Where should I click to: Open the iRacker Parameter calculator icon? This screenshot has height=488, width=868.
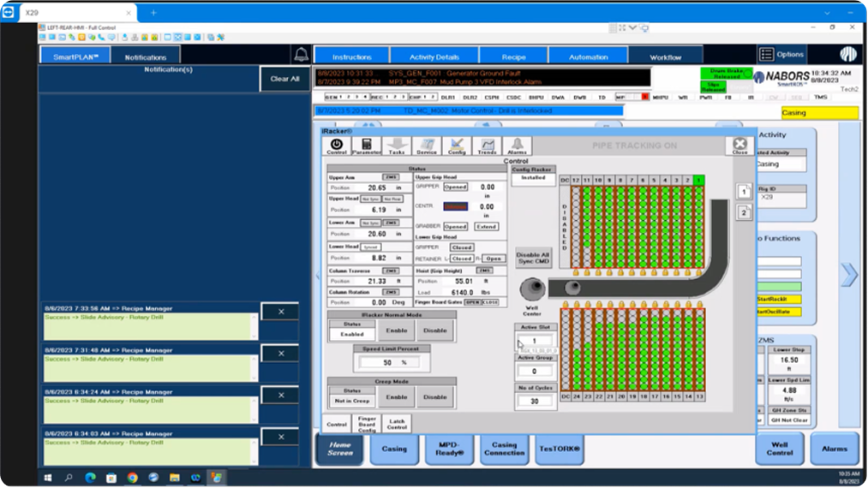(x=366, y=146)
